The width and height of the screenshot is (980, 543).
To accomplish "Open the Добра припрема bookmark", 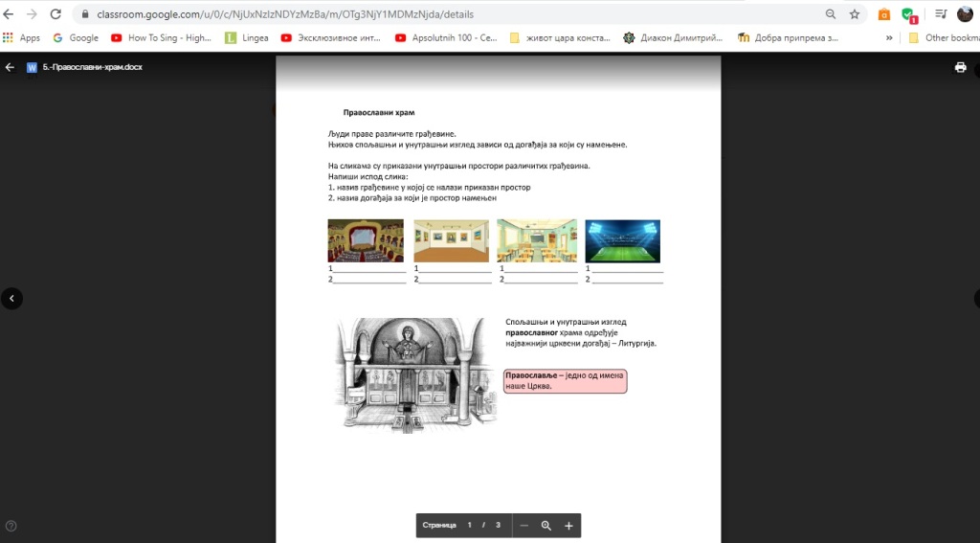I will click(x=789, y=37).
